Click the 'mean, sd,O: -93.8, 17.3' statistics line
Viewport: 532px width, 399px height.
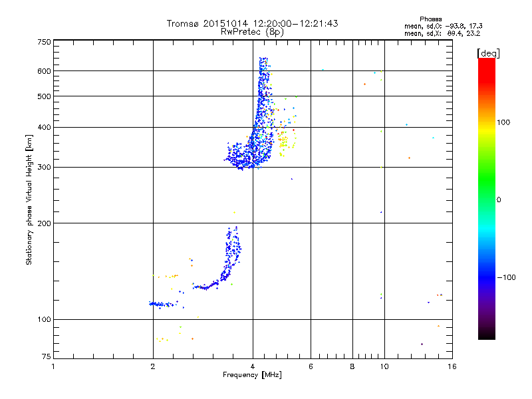(443, 26)
